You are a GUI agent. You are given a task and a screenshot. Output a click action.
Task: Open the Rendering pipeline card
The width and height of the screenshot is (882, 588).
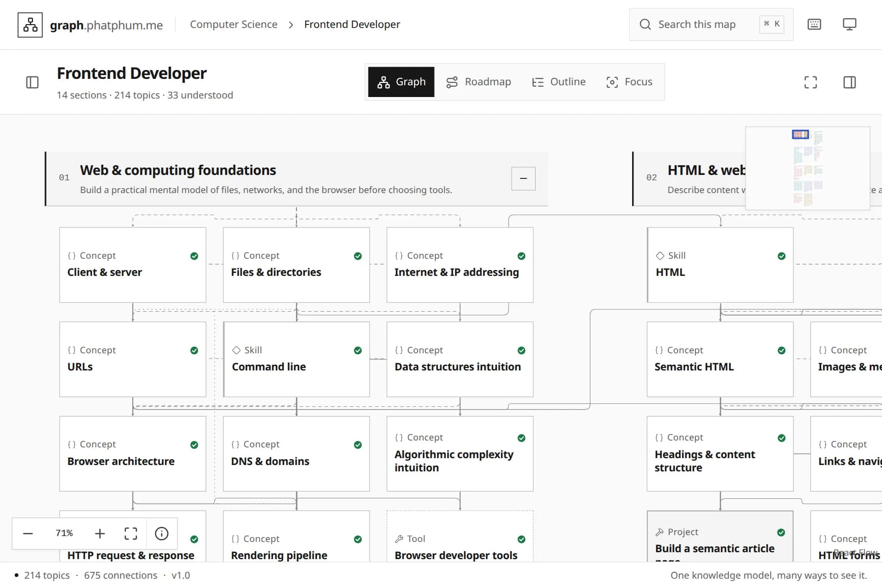[x=296, y=537]
